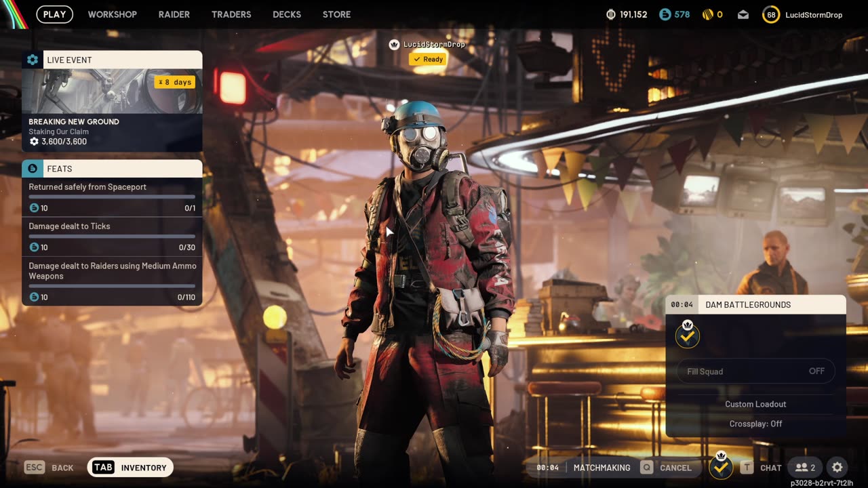Image resolution: width=868 pixels, height=488 pixels.
Task: Click the Live Event gear icon
Action: [x=32, y=60]
